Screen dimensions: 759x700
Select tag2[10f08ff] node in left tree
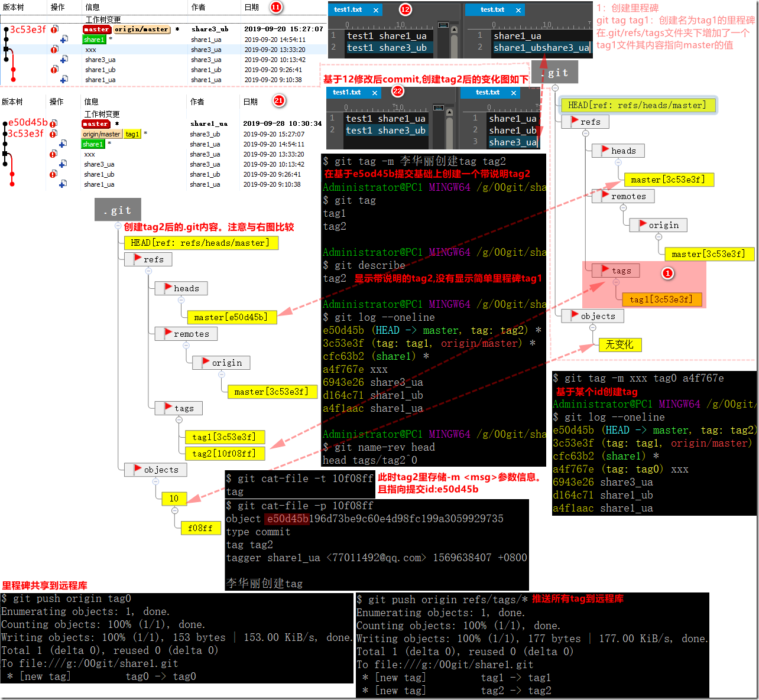[224, 453]
